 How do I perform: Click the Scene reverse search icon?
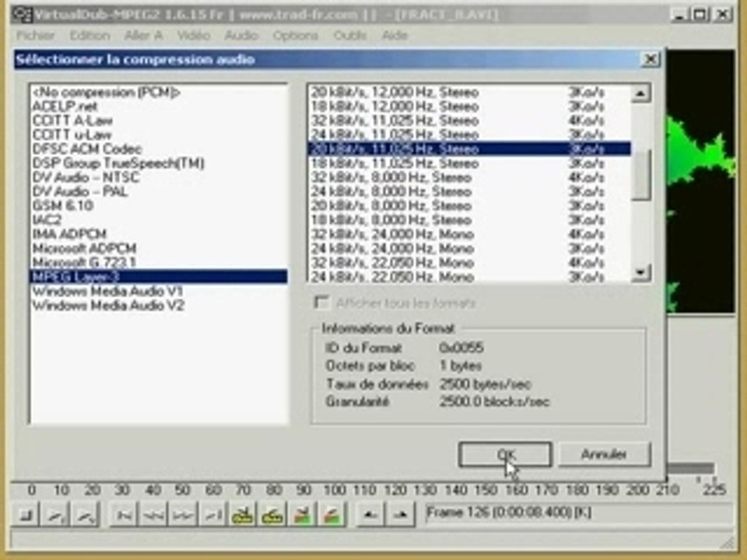[x=302, y=515]
